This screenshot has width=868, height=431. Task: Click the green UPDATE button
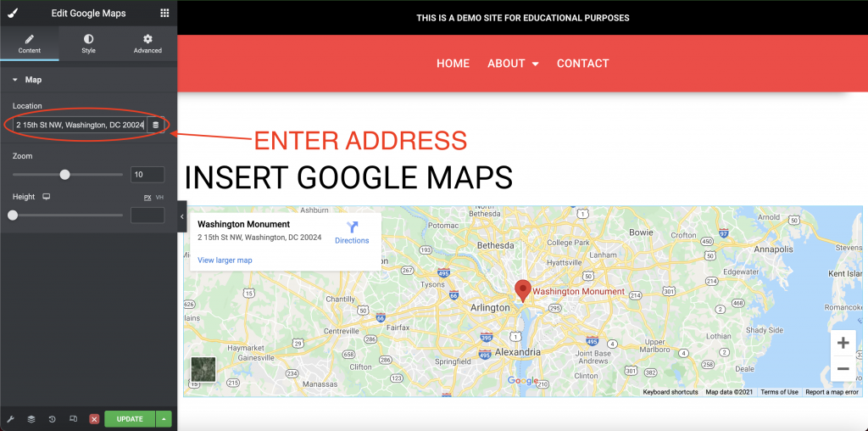click(x=130, y=419)
